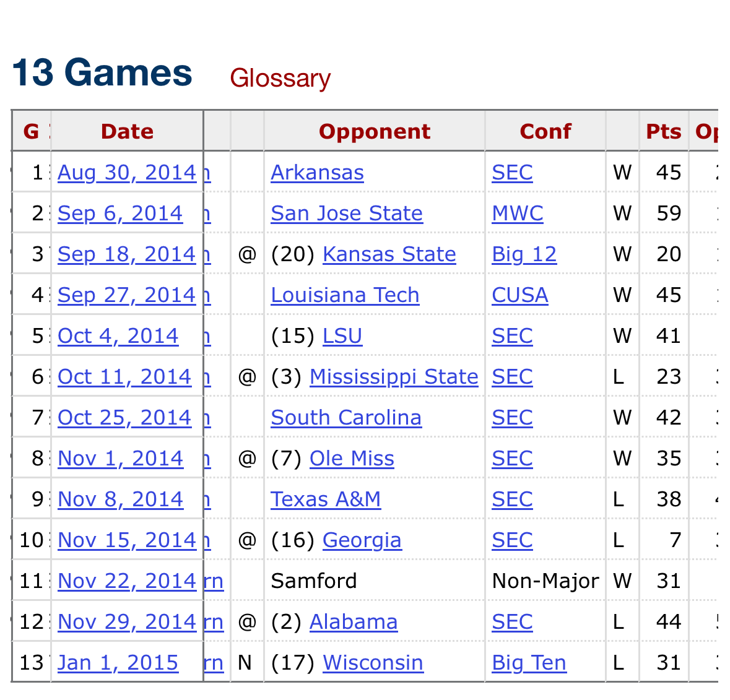The height and width of the screenshot is (700, 730).
Task: Open Kansas State opponent link
Action: pyautogui.click(x=389, y=254)
